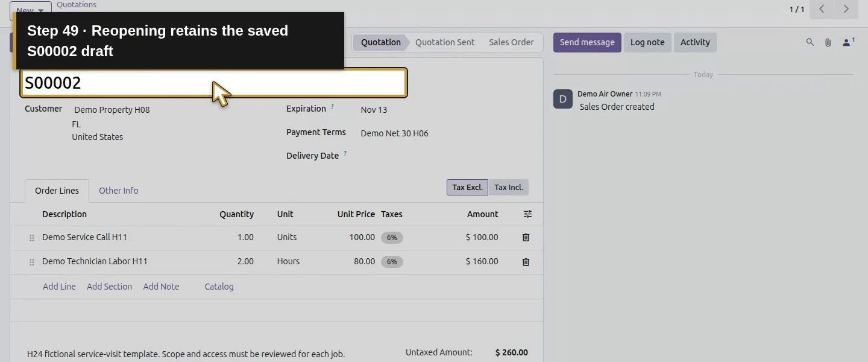
Task: Select Quotation Sent status stage
Action: 445,42
